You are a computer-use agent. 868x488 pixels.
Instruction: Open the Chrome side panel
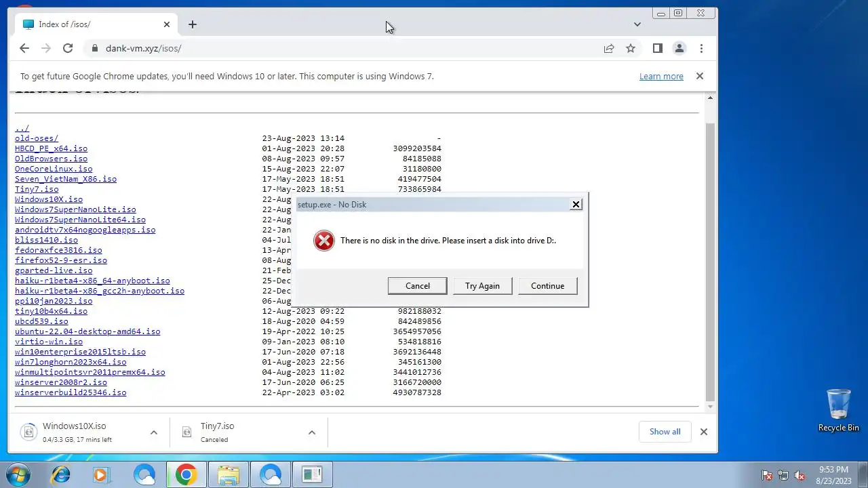click(x=657, y=48)
